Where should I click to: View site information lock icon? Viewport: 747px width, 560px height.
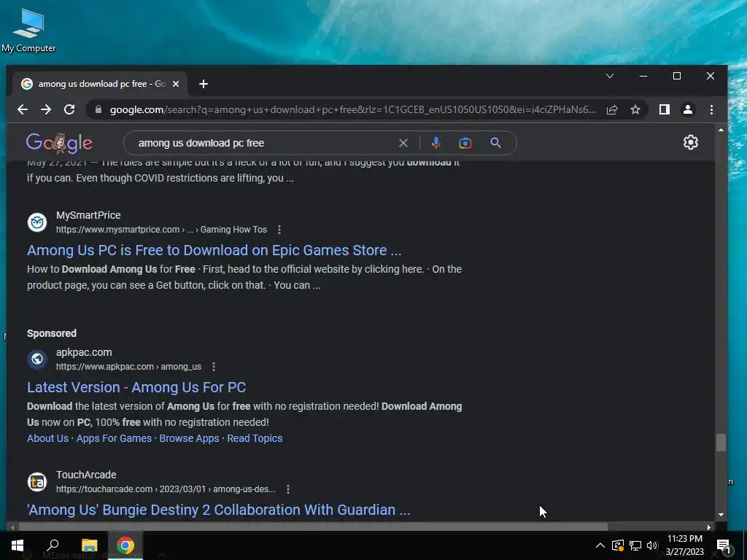coord(98,109)
